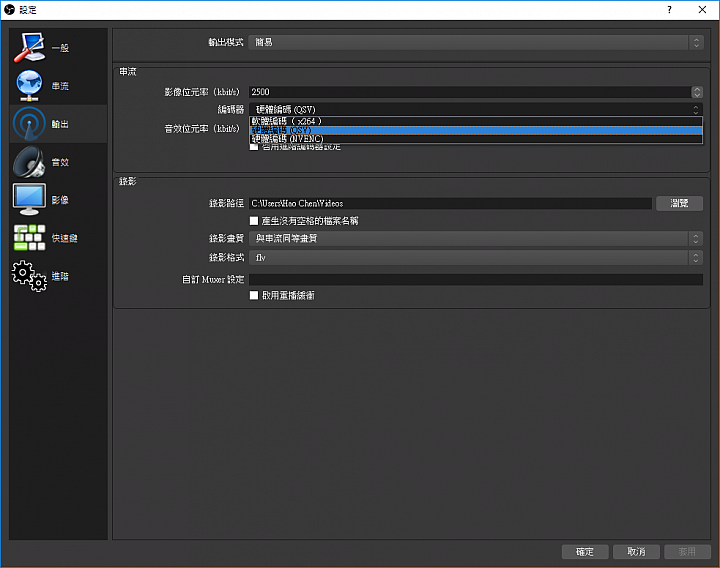Viewport: 720px width, 568px height.
Task: Toggle the advanced encoder settings checkbox
Action: [254, 147]
